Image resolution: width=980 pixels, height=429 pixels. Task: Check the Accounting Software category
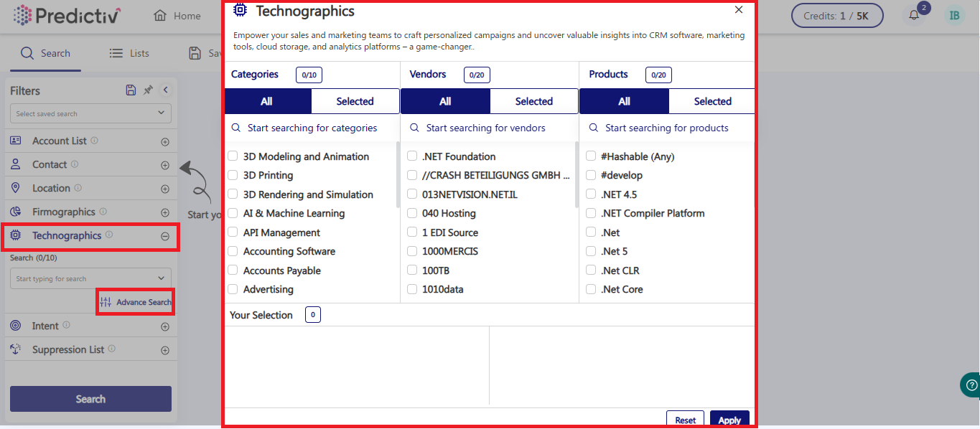[233, 251]
